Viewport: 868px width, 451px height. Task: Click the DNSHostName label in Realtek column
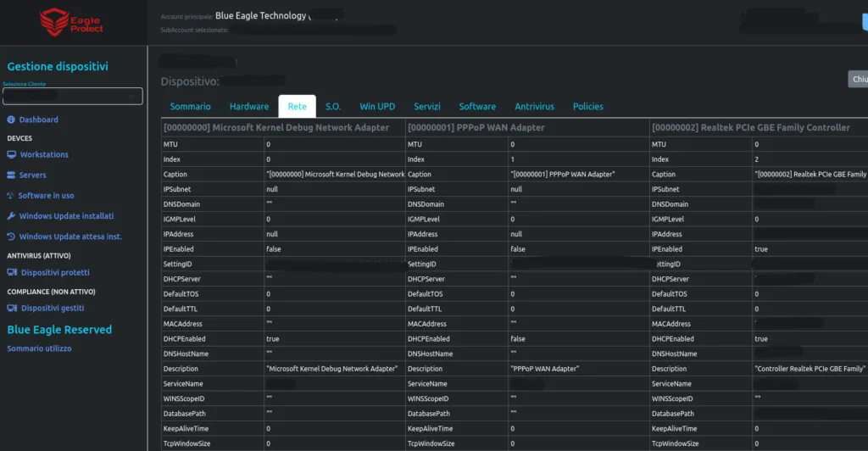674,354
